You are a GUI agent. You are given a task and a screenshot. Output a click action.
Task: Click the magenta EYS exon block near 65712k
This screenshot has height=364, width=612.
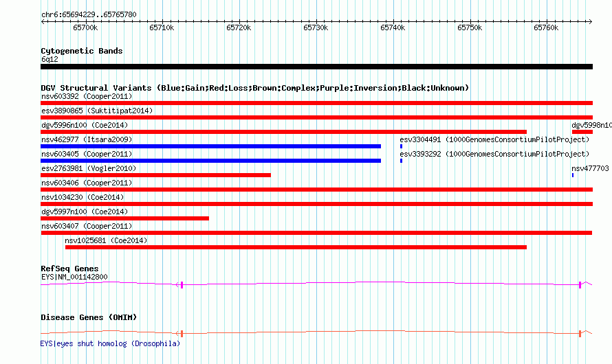coord(182,285)
